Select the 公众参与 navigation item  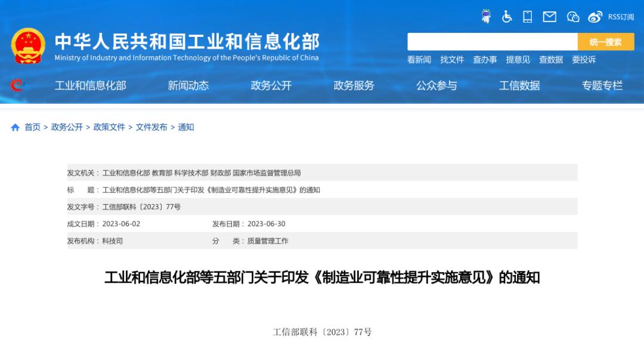(437, 85)
